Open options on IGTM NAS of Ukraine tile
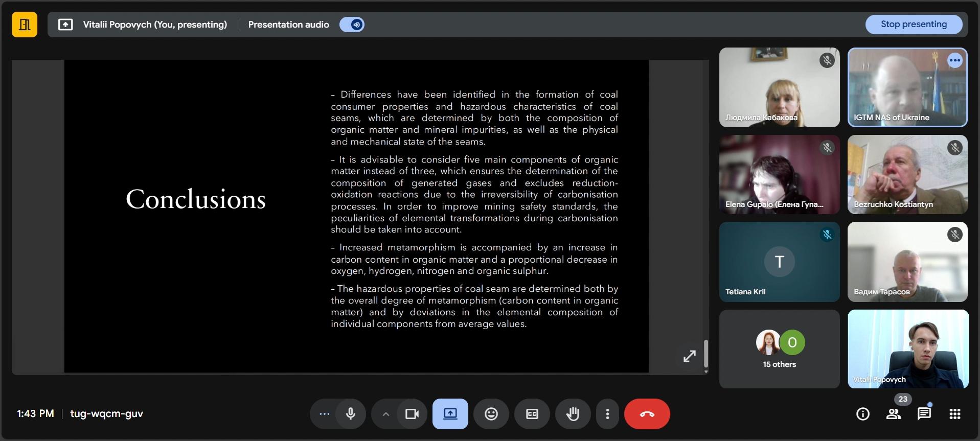The width and height of the screenshot is (980, 441). (x=954, y=61)
